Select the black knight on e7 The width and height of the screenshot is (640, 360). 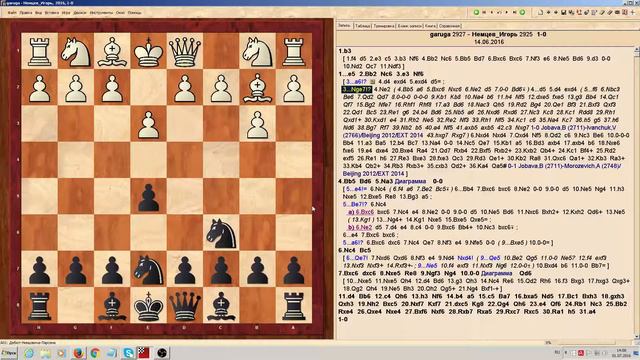[x=149, y=269]
